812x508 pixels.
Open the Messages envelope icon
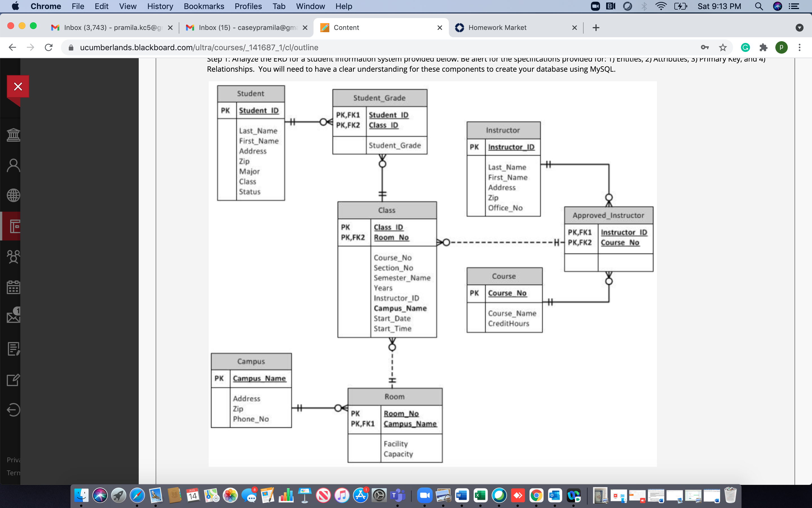(x=14, y=315)
